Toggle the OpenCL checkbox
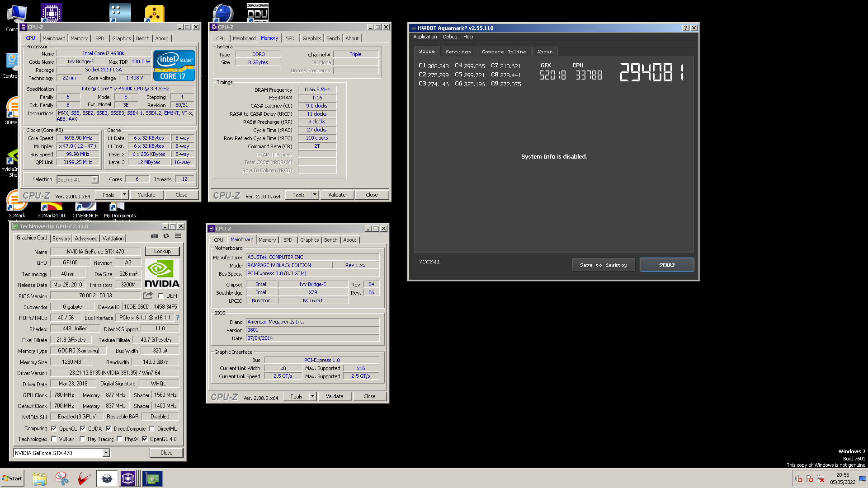This screenshot has height=488, width=868. tap(54, 429)
